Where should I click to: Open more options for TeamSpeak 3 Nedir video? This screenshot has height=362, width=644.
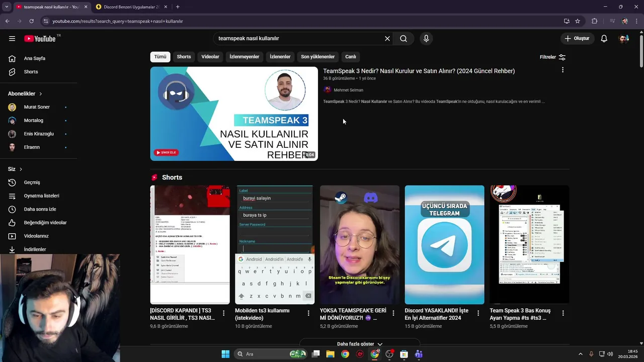pyautogui.click(x=562, y=70)
